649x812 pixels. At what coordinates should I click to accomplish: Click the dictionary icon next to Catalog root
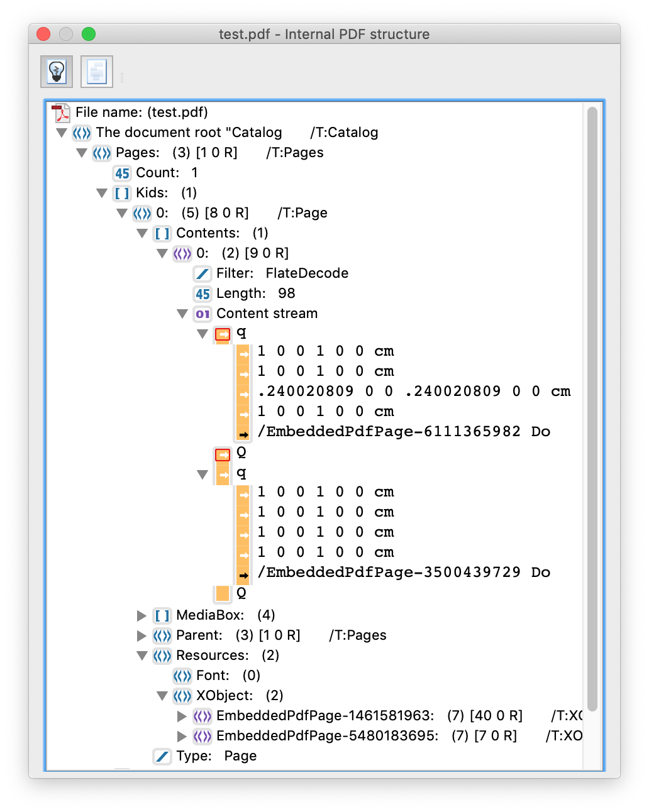click(x=81, y=133)
